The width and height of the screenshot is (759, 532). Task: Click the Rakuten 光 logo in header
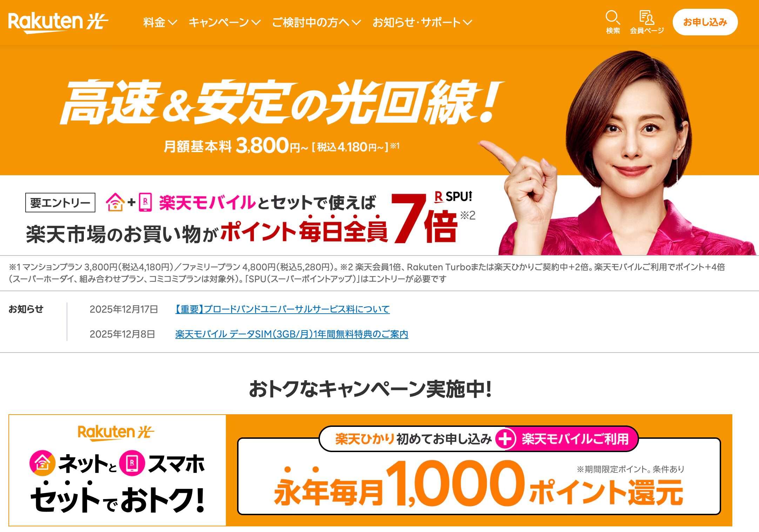point(58,23)
